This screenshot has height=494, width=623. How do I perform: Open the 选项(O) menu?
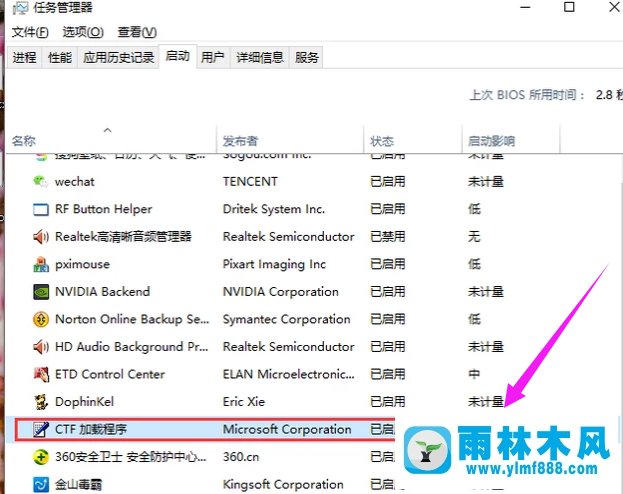[x=83, y=32]
